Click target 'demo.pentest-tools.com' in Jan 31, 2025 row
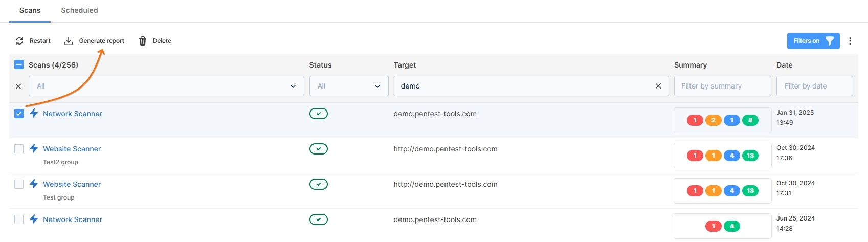Screen dimensions: 868x242 pyautogui.click(x=435, y=114)
